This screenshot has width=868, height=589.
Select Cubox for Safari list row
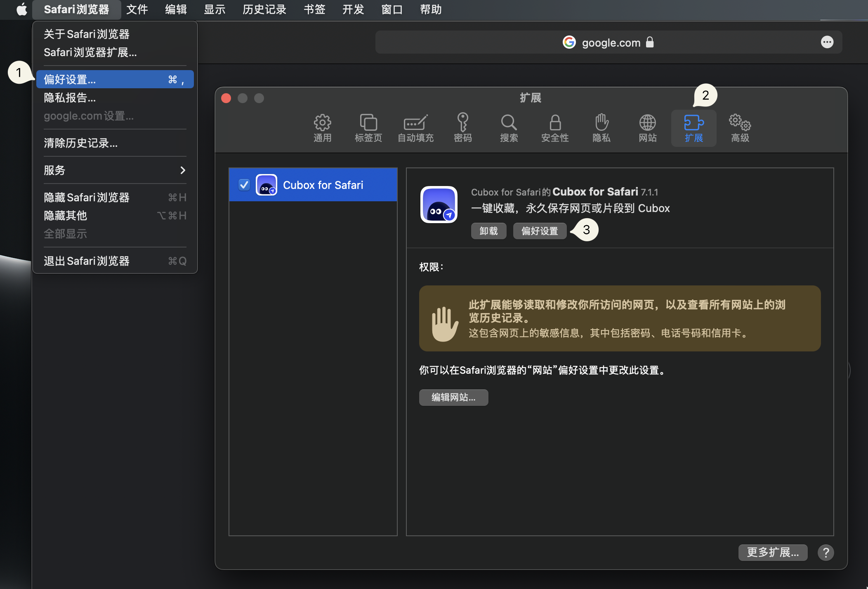(313, 185)
